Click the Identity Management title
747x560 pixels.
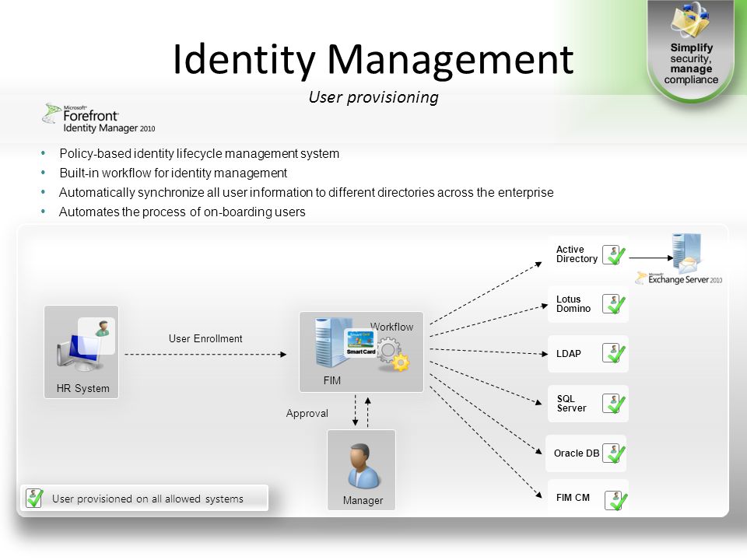click(373, 59)
